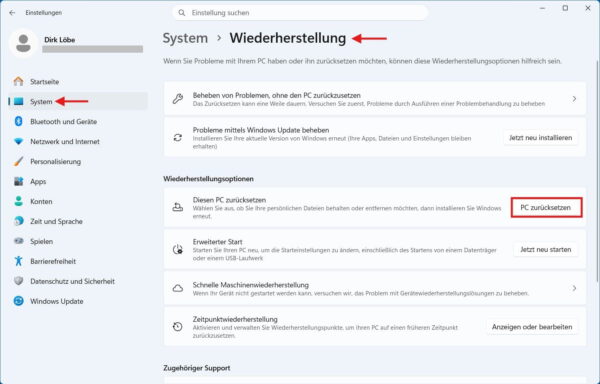
Task: Click the Spielen gamepad icon
Action: pyautogui.click(x=18, y=241)
